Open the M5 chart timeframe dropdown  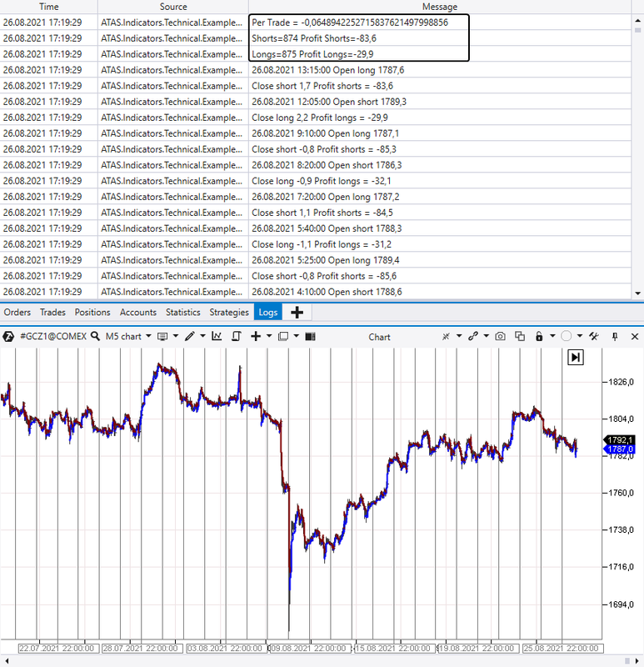coord(128,337)
